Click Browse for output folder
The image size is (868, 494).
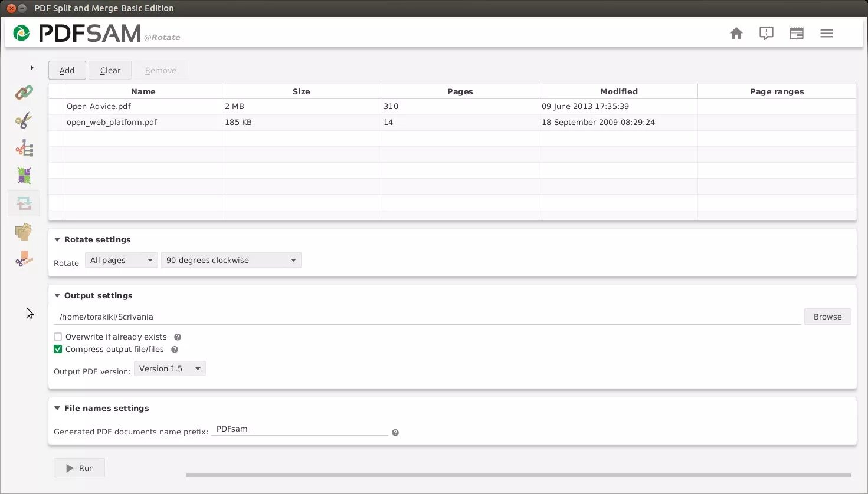828,317
